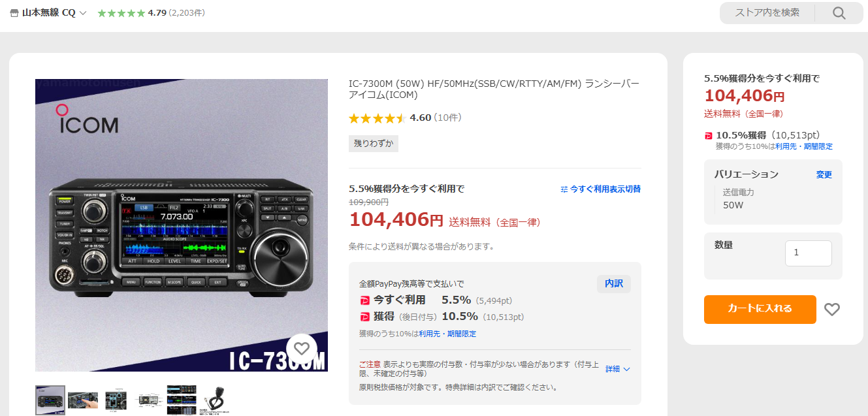Click the PayPay icon next to 今すぐ利用
Image resolution: width=868 pixels, height=416 pixels.
[x=364, y=300]
